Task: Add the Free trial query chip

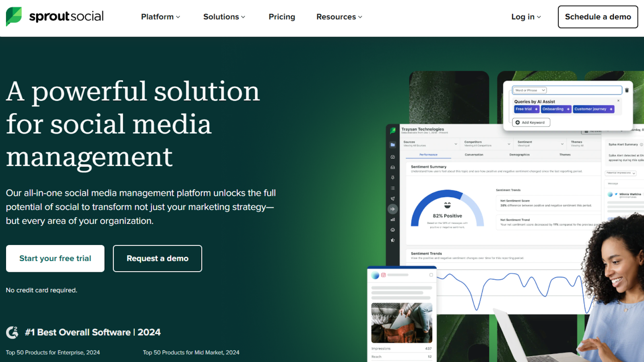Action: click(526, 109)
